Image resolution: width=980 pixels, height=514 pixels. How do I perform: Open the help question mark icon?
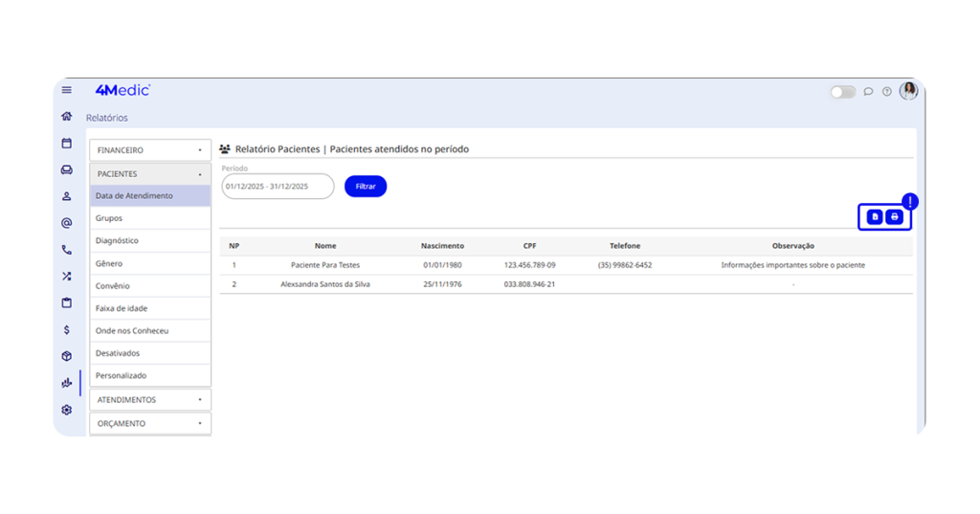click(x=887, y=92)
